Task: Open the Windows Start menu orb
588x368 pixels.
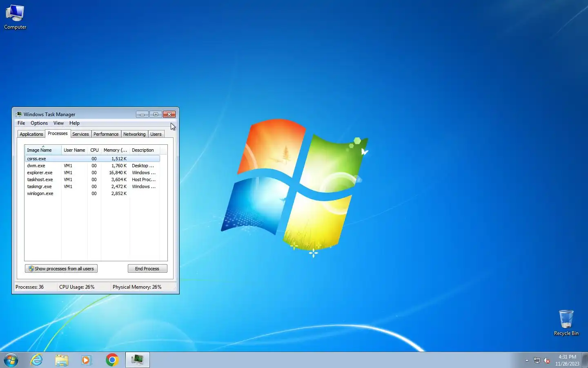Action: 11,360
